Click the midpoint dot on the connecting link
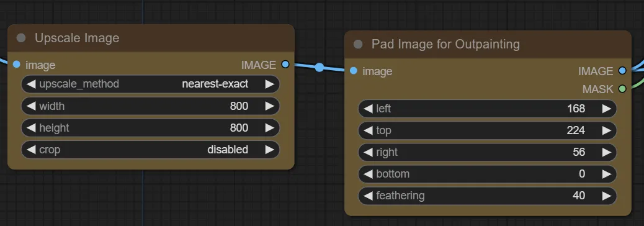Viewport: 644px width, 226px height. click(x=320, y=68)
